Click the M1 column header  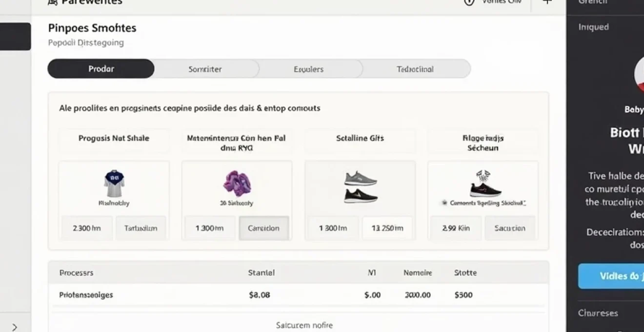coord(372,273)
